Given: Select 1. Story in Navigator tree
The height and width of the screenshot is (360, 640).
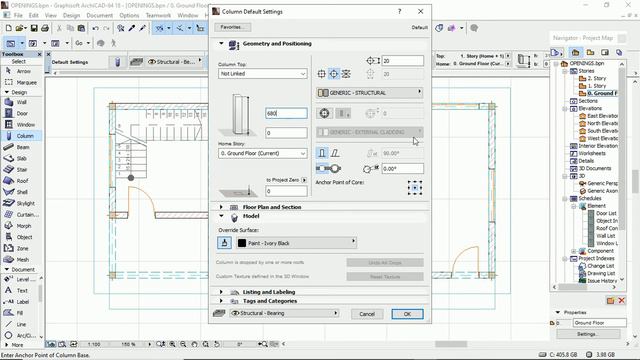Looking at the screenshot, I should 597,86.
